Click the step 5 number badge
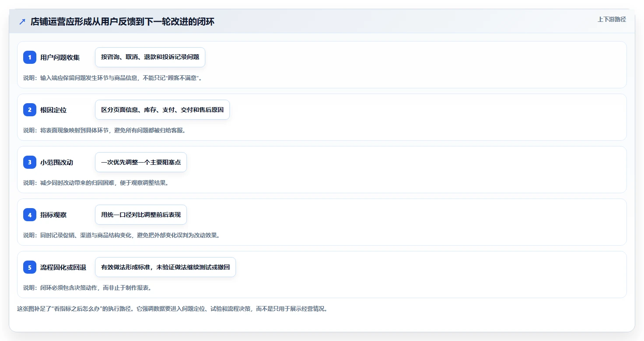This screenshot has height=341, width=644. 30,267
